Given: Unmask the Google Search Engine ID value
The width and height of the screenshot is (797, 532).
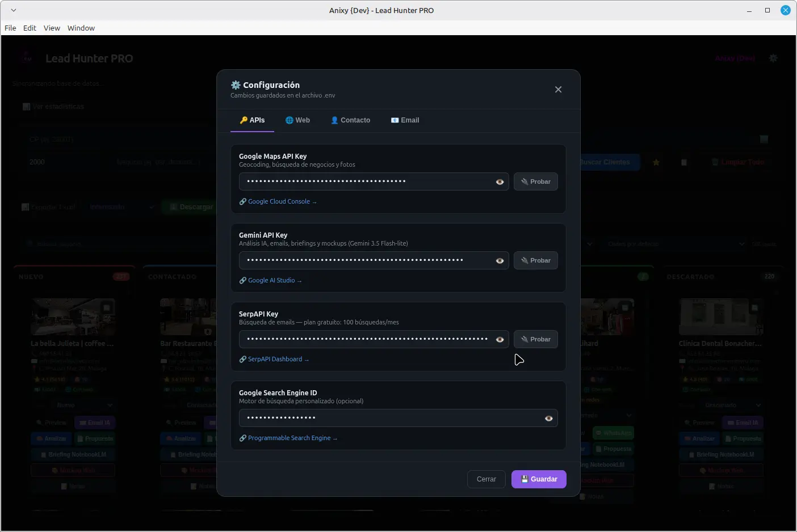Looking at the screenshot, I should point(548,419).
